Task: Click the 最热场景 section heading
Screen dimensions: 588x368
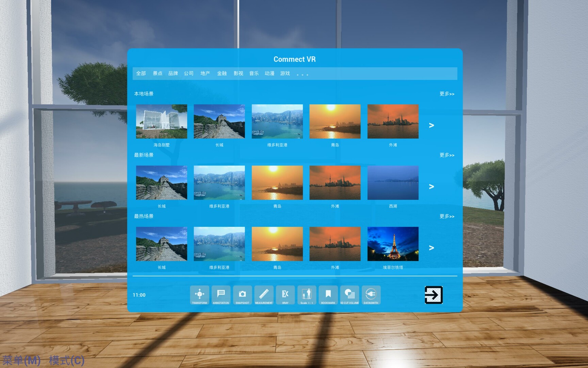Action: tap(144, 216)
